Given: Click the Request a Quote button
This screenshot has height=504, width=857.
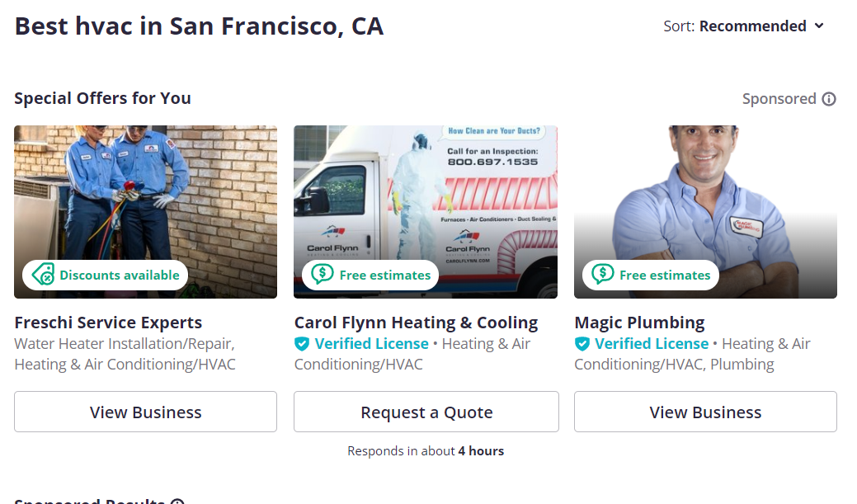Looking at the screenshot, I should pyautogui.click(x=426, y=412).
